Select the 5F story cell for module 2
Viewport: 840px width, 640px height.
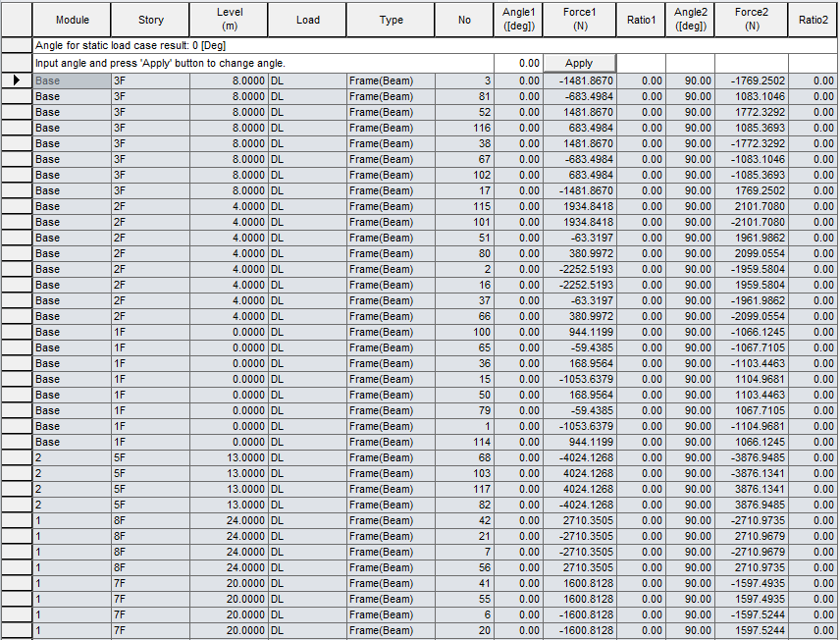click(150, 457)
